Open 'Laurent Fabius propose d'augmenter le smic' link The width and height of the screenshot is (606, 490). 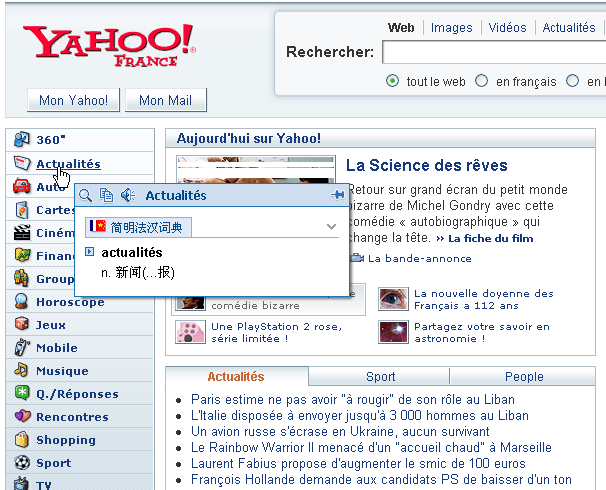tap(358, 463)
